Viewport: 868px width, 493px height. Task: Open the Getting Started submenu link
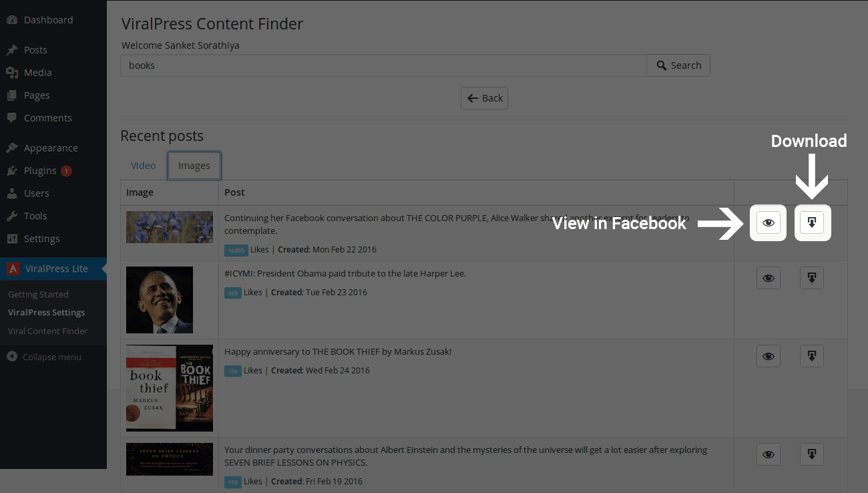coord(38,294)
